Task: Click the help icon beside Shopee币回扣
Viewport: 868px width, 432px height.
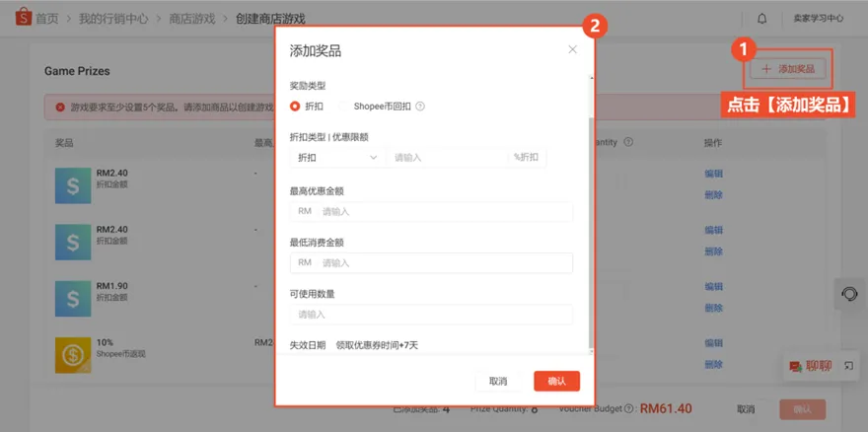Action: [420, 107]
